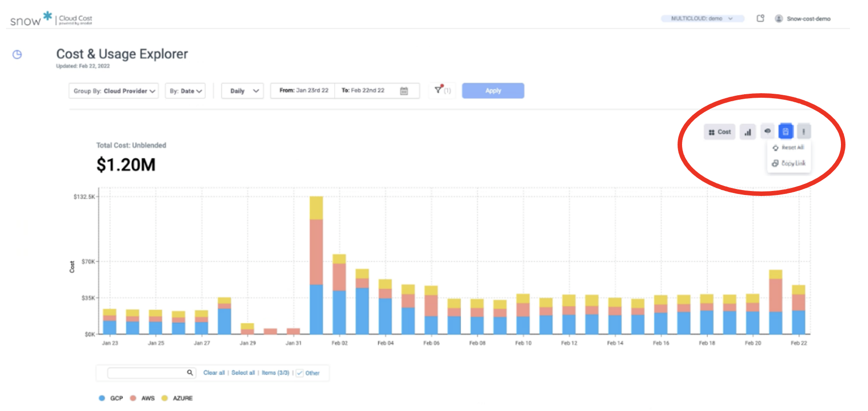Click the $1.20M total cost value

click(126, 165)
